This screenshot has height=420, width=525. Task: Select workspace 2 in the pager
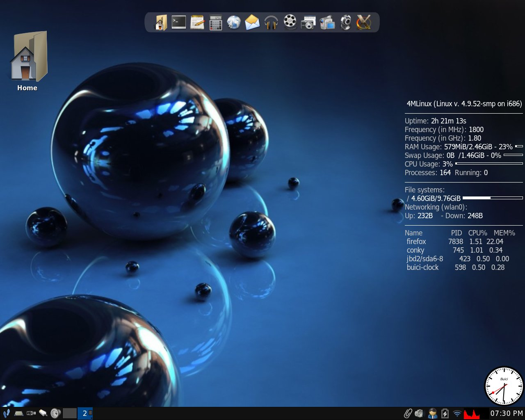85,413
